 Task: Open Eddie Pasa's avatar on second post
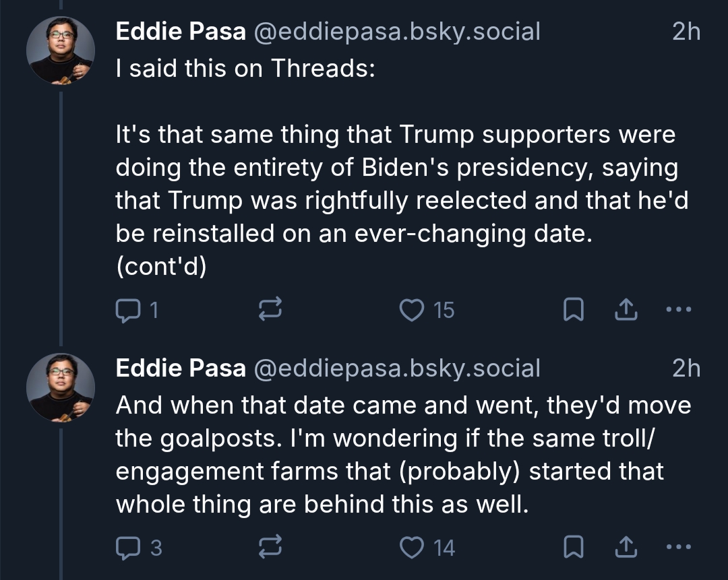(x=61, y=388)
